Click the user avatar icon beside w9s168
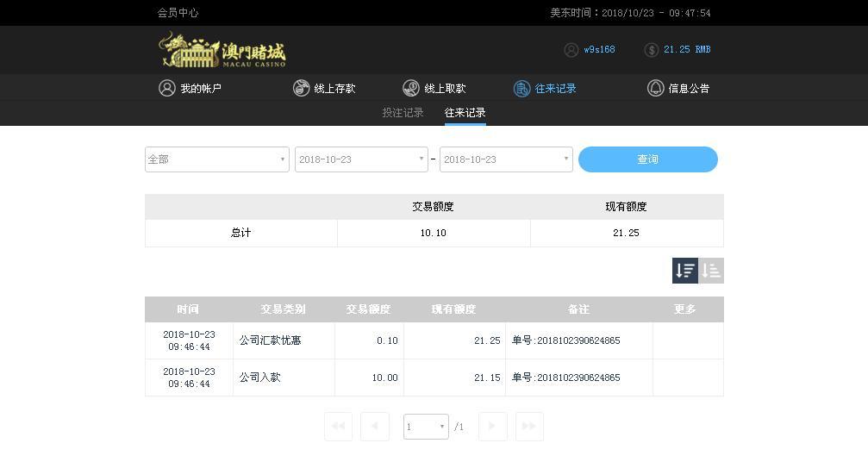 pyautogui.click(x=571, y=50)
